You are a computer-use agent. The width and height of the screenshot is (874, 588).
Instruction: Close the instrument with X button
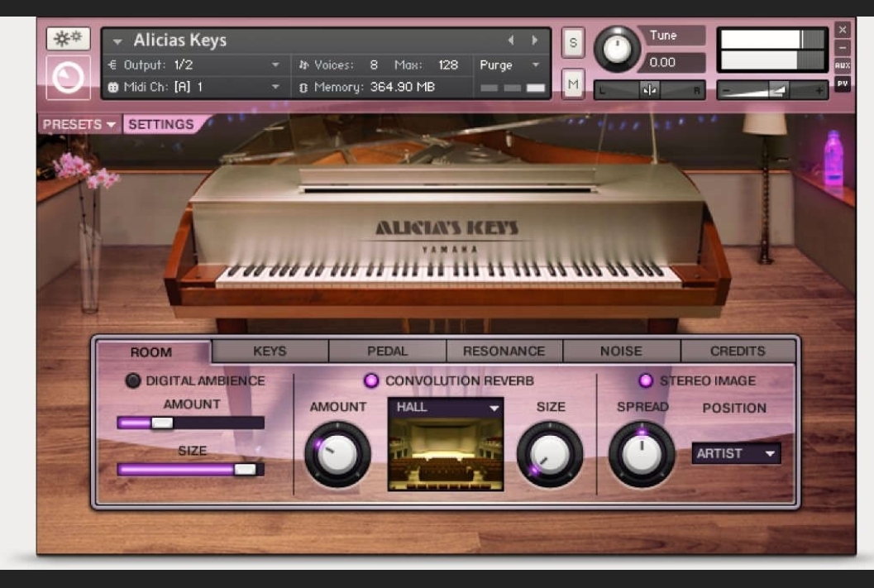843,30
